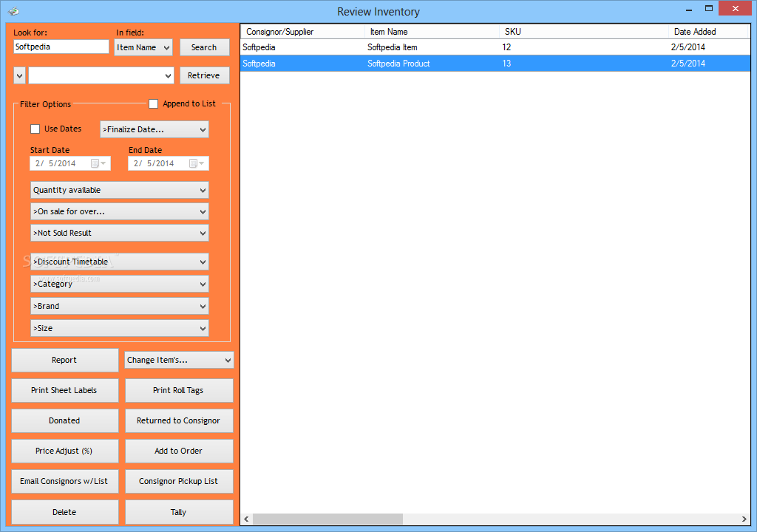Sort by the Consignor/Supplier column header
The height and width of the screenshot is (532, 757).
click(302, 32)
